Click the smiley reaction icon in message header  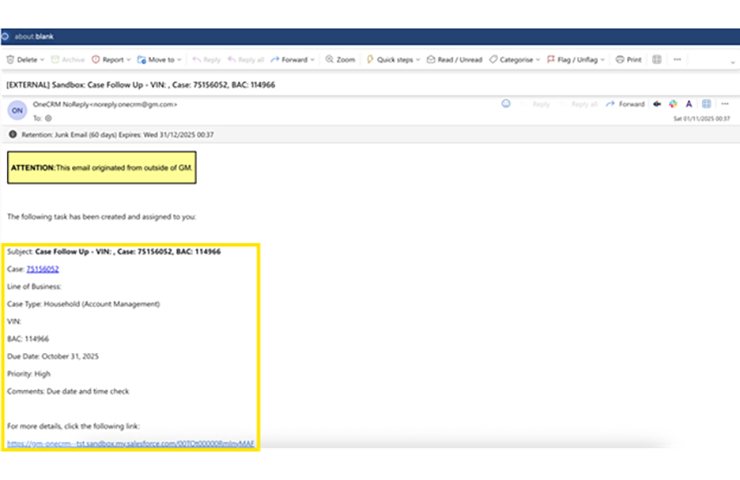coord(506,104)
